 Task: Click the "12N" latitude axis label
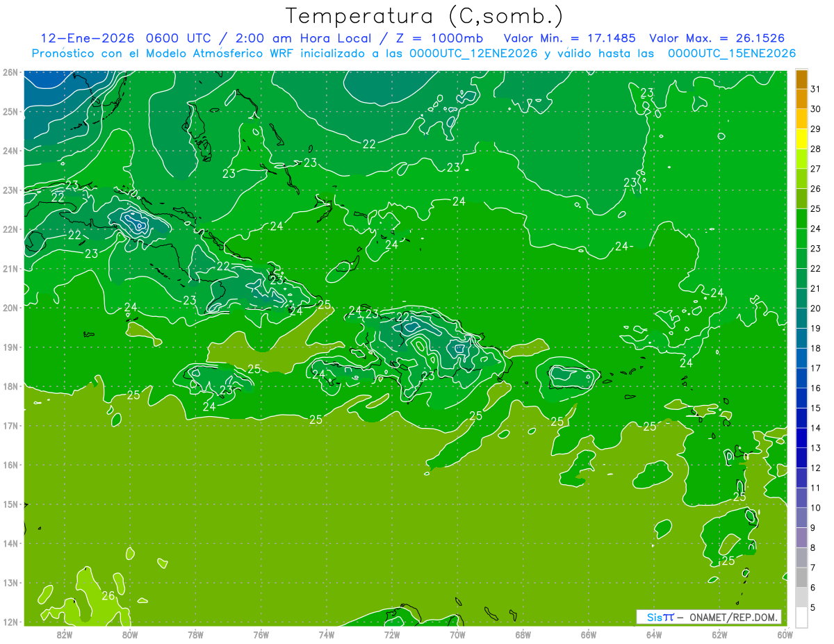point(10,622)
